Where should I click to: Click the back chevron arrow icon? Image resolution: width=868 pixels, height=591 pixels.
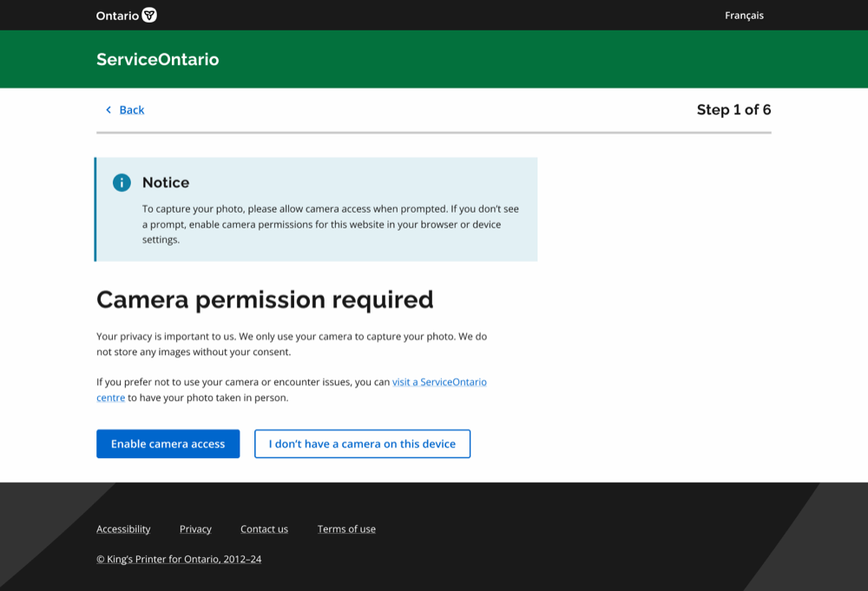(108, 109)
